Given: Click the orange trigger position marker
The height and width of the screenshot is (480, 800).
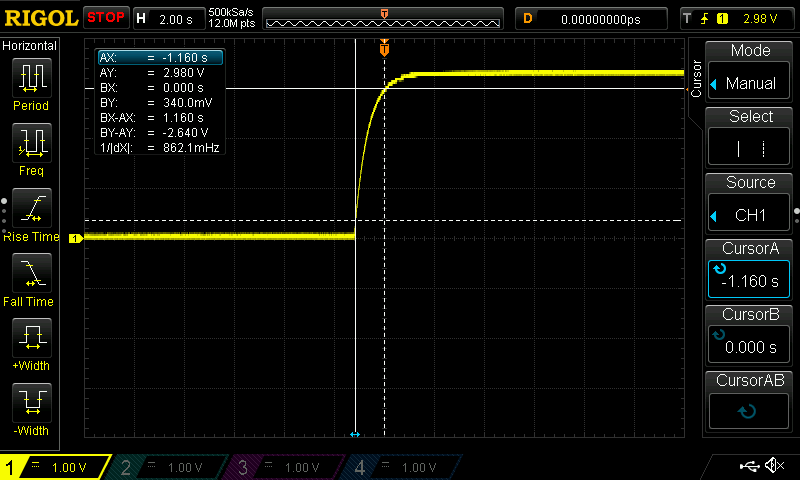Looking at the screenshot, I should point(384,48).
